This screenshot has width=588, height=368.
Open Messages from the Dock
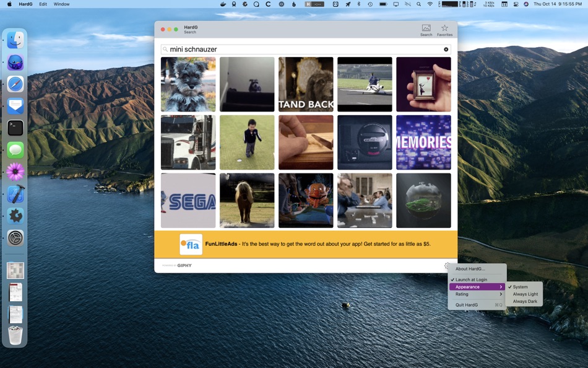(15, 150)
